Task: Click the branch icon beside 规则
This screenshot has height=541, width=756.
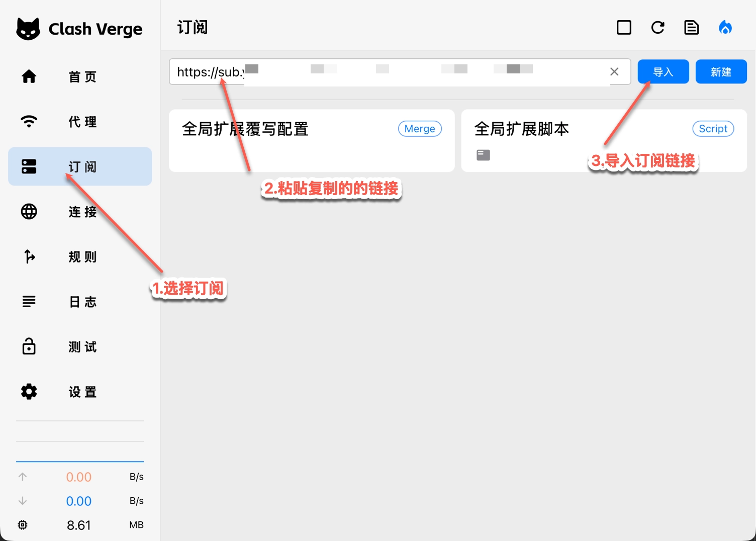Action: pyautogui.click(x=29, y=256)
